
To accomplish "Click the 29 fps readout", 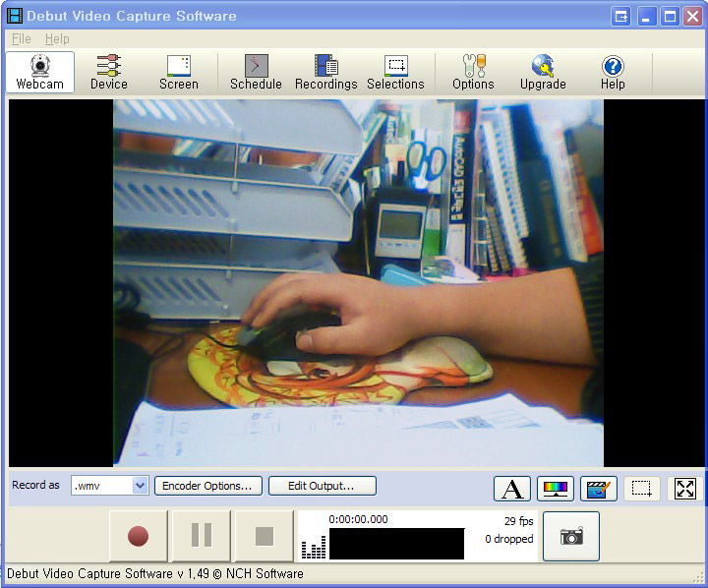I will click(x=519, y=521).
